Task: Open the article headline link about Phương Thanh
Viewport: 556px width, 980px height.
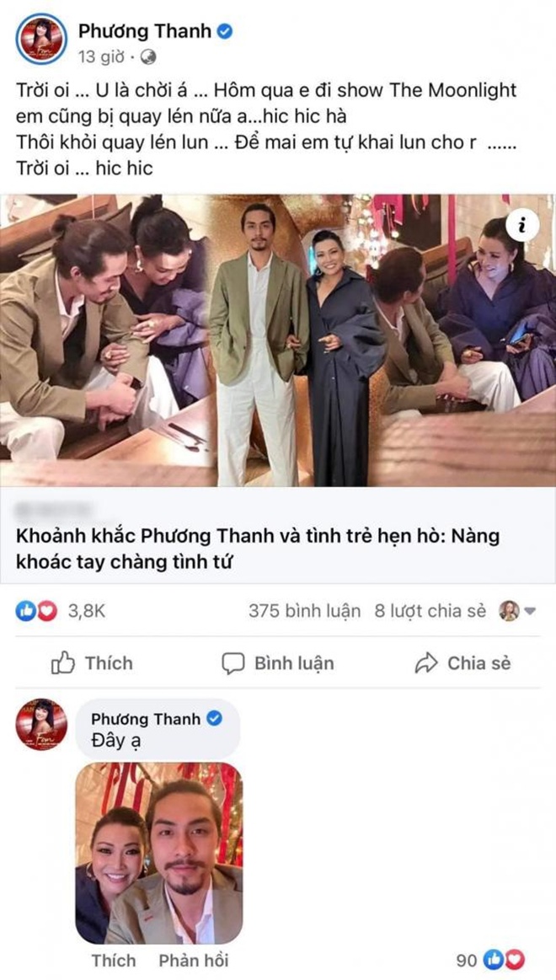Action: coord(258,549)
